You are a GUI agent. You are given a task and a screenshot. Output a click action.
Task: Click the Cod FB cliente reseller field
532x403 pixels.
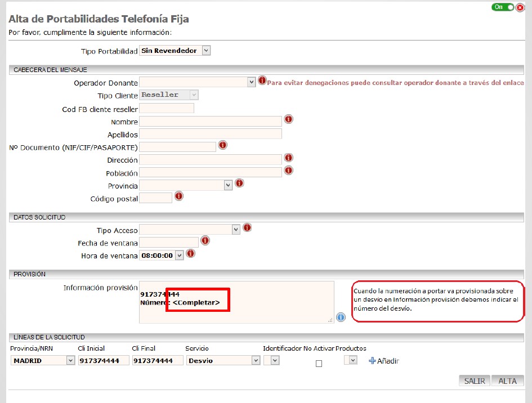pos(167,109)
